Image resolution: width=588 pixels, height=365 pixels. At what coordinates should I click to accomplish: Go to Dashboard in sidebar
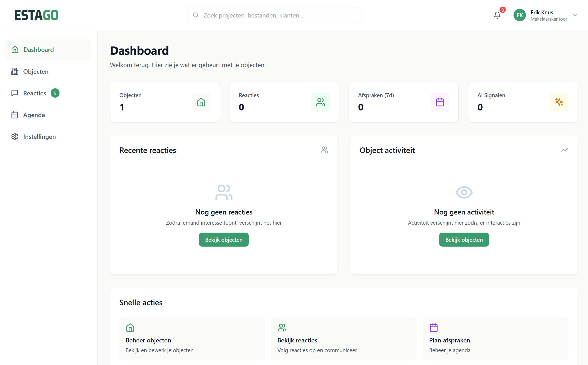pos(48,50)
